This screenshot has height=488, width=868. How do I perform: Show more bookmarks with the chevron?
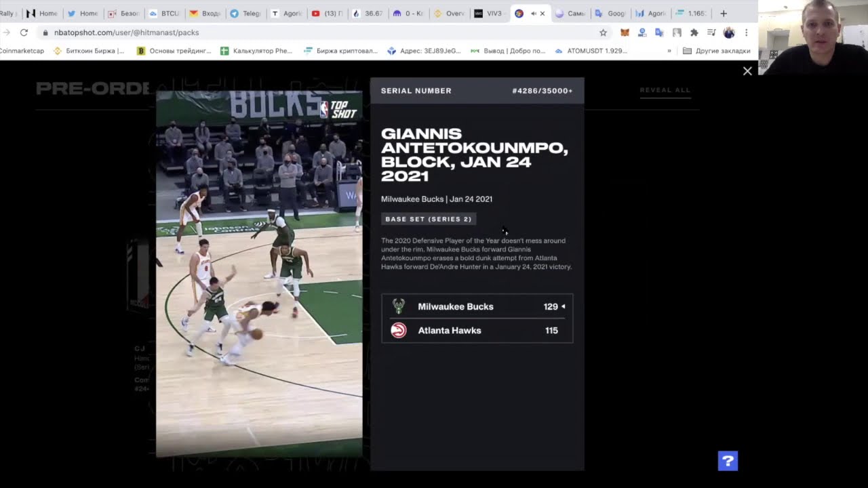tap(669, 51)
